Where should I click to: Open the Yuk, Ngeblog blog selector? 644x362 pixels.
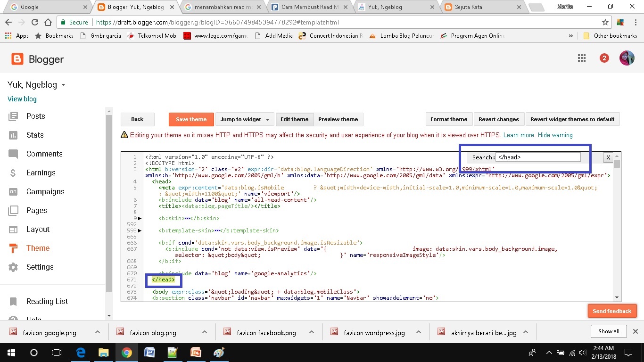(x=36, y=84)
